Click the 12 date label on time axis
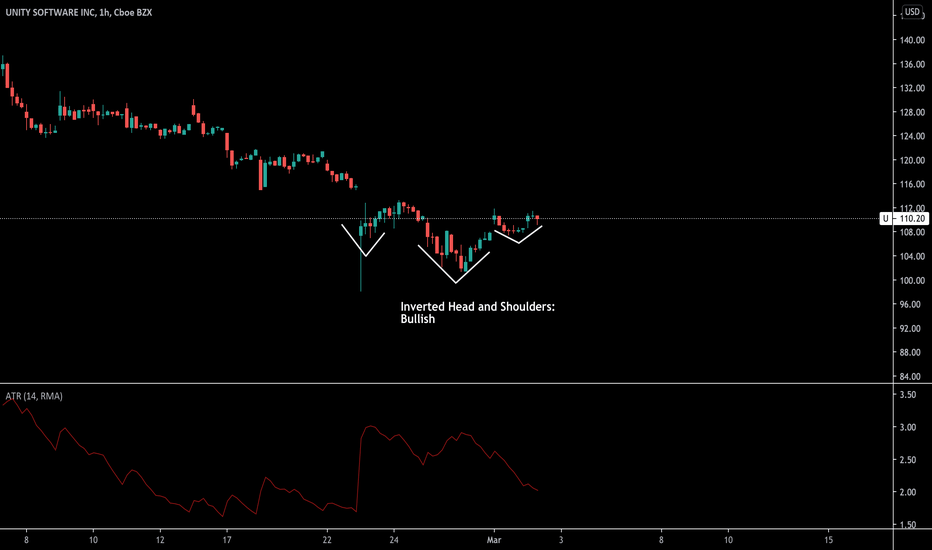Screen dimensions: 932x550 (160, 540)
